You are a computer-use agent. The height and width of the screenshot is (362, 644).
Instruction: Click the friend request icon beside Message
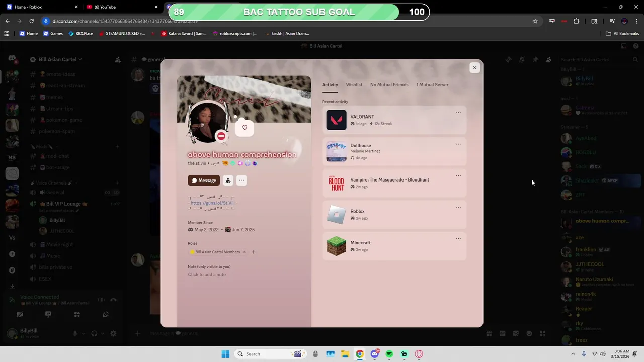228,180
